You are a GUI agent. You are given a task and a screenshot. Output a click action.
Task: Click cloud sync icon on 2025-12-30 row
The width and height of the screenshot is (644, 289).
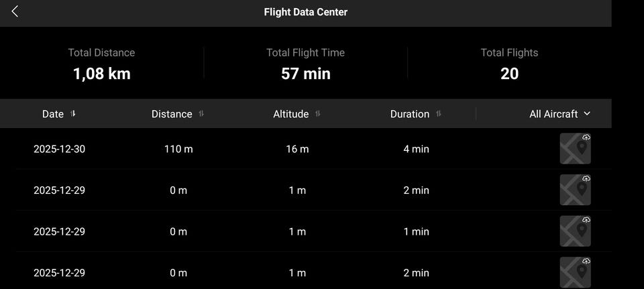[586, 137]
